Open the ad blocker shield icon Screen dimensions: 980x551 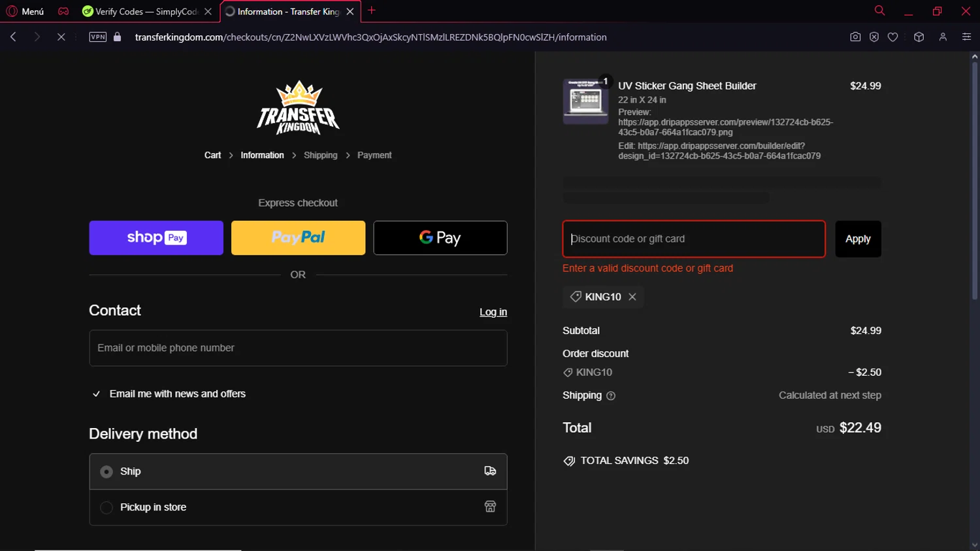874,37
